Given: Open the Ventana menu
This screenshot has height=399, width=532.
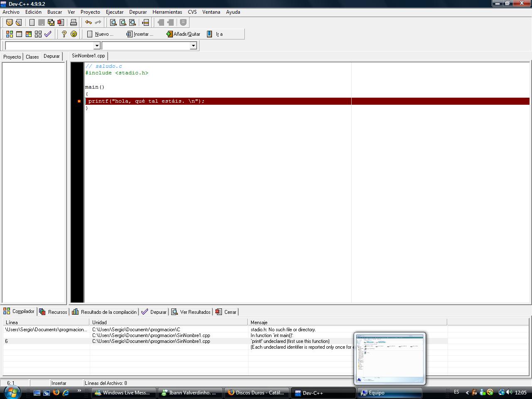Looking at the screenshot, I should (211, 12).
